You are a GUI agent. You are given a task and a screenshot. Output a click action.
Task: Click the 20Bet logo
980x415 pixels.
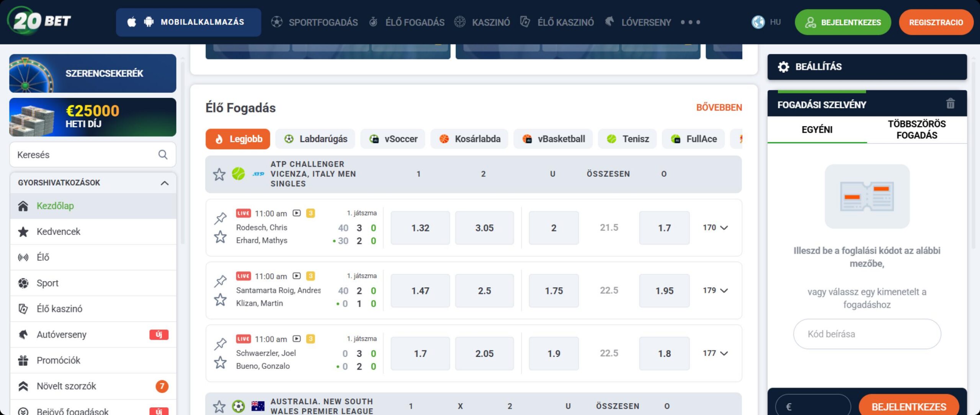[x=39, y=21]
